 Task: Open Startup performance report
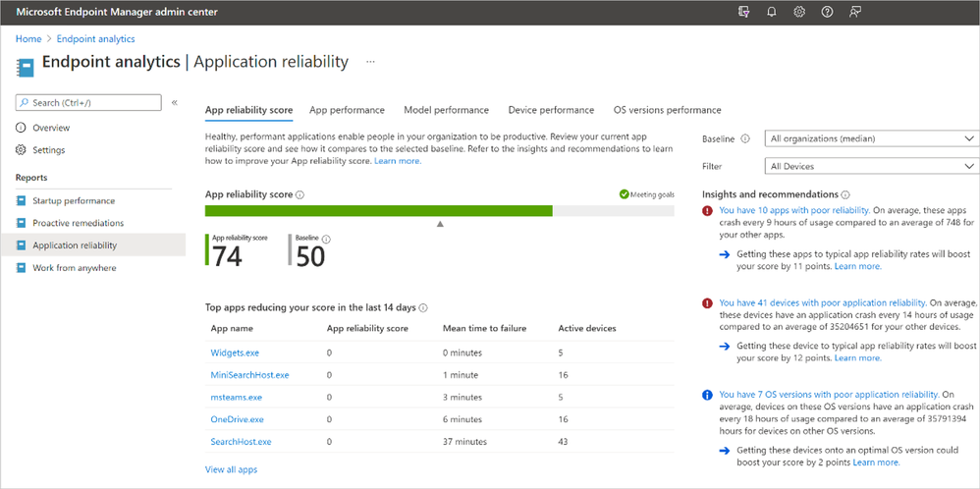tap(74, 200)
